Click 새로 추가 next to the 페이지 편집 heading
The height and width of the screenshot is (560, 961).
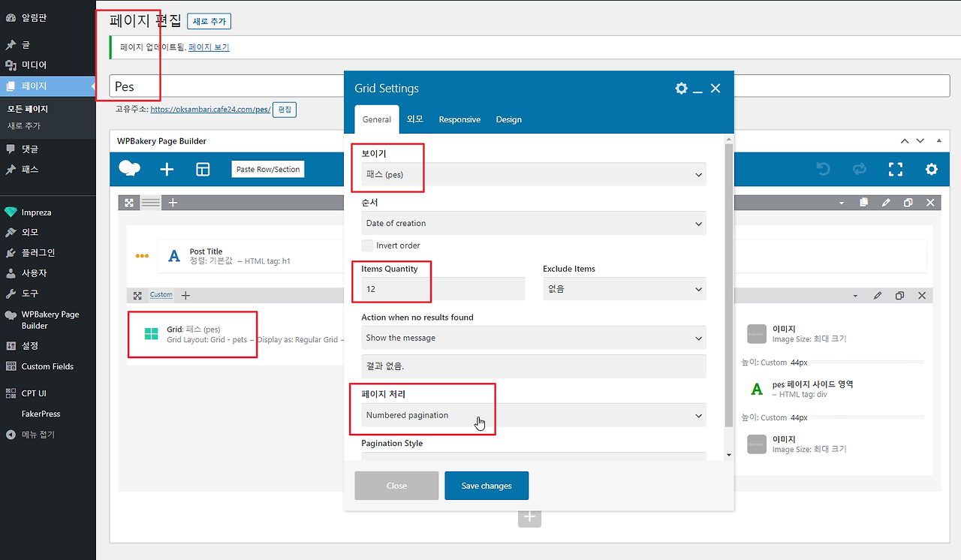click(209, 22)
